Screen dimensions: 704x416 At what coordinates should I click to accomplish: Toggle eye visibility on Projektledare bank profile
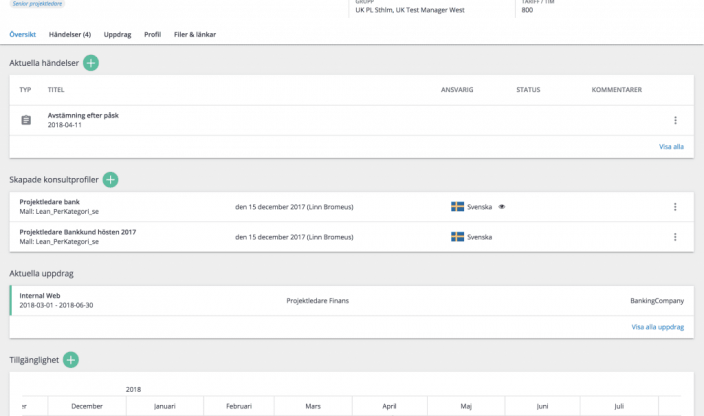[x=502, y=207]
